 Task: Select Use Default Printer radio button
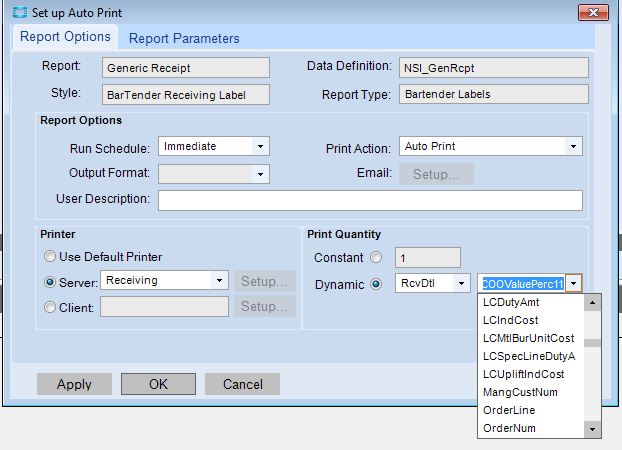point(50,256)
